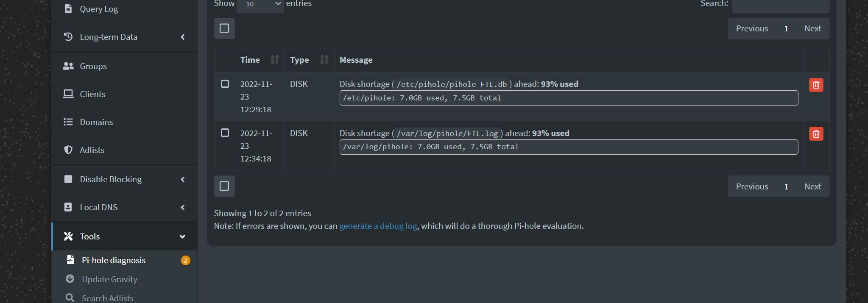The image size is (868, 303).
Task: Open Search Adlists in the Tools menu
Action: coord(107,298)
